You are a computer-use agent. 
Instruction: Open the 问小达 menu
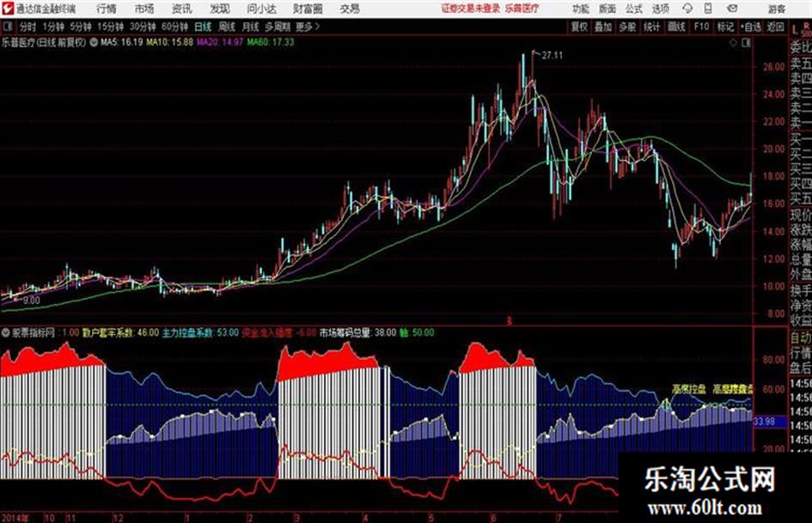(261, 9)
